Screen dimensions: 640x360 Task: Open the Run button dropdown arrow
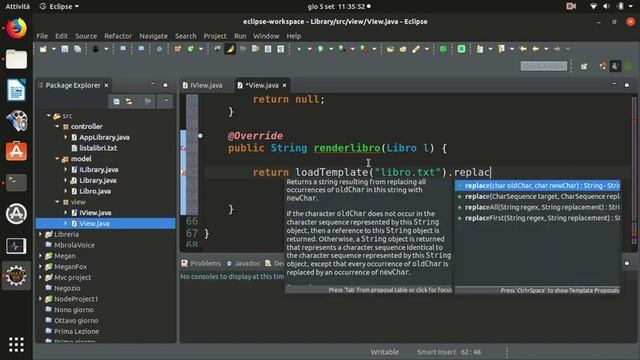coord(331,49)
